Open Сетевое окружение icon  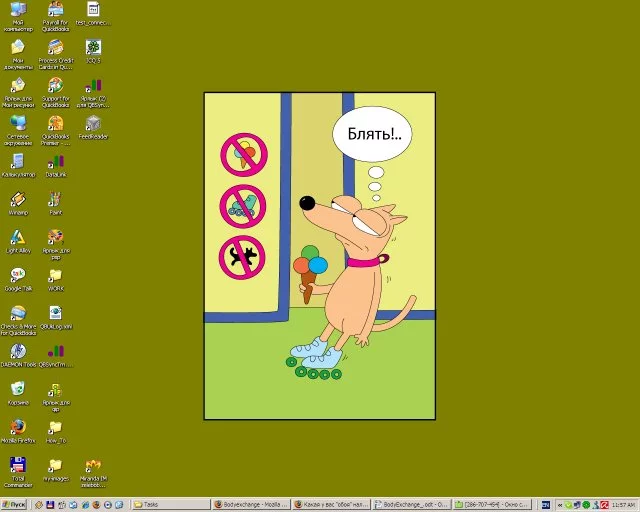point(18,130)
